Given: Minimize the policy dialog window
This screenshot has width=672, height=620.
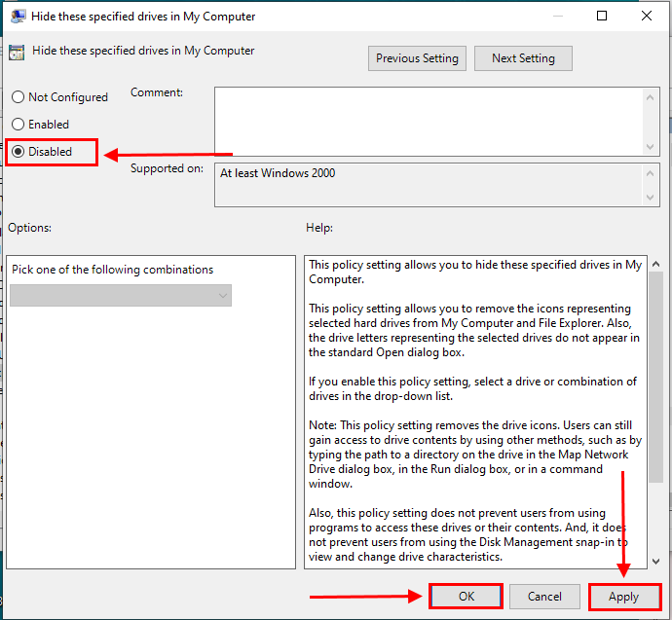Looking at the screenshot, I should [x=558, y=16].
